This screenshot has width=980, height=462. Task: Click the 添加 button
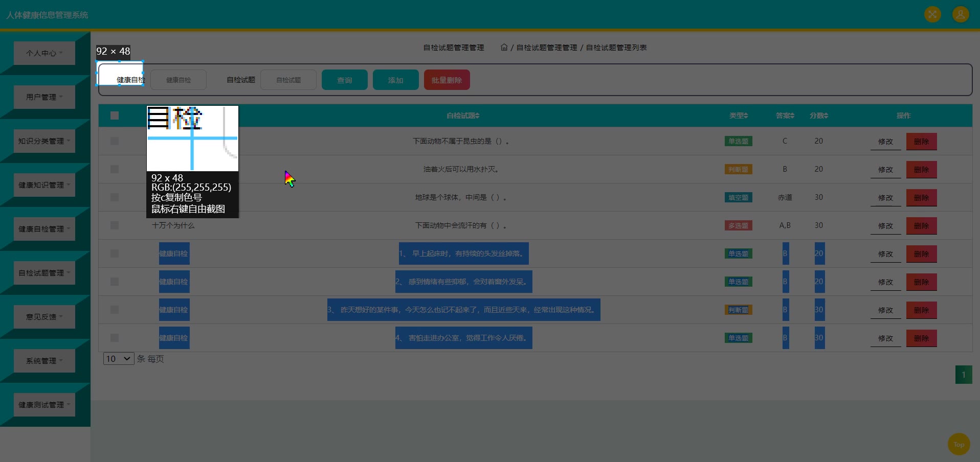(x=396, y=80)
